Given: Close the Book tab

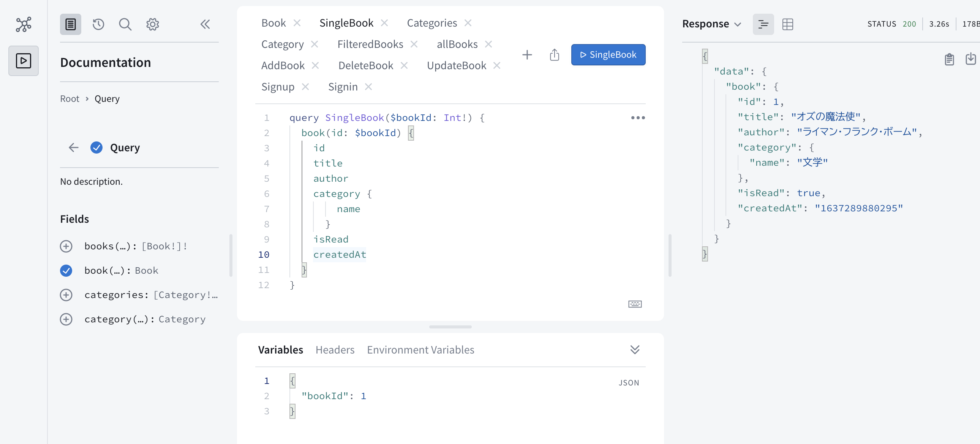Looking at the screenshot, I should (297, 23).
